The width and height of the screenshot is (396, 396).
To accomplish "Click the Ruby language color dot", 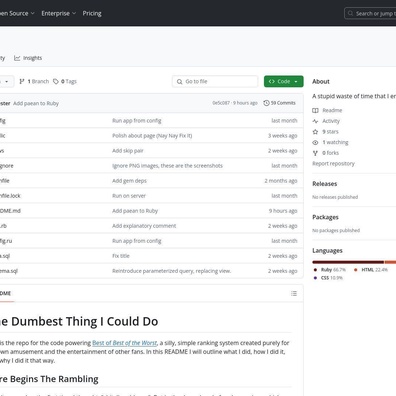I will click(315, 270).
